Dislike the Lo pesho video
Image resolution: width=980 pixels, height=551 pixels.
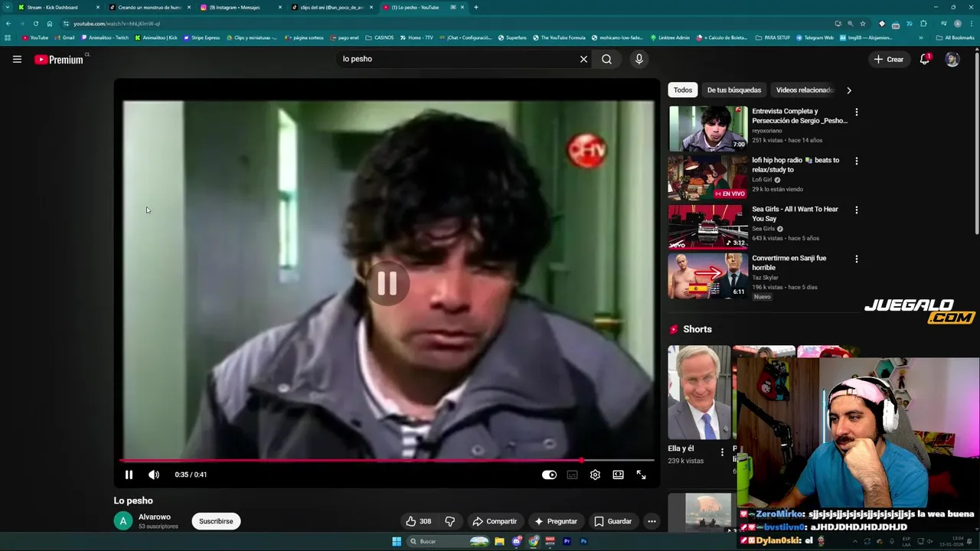click(450, 521)
